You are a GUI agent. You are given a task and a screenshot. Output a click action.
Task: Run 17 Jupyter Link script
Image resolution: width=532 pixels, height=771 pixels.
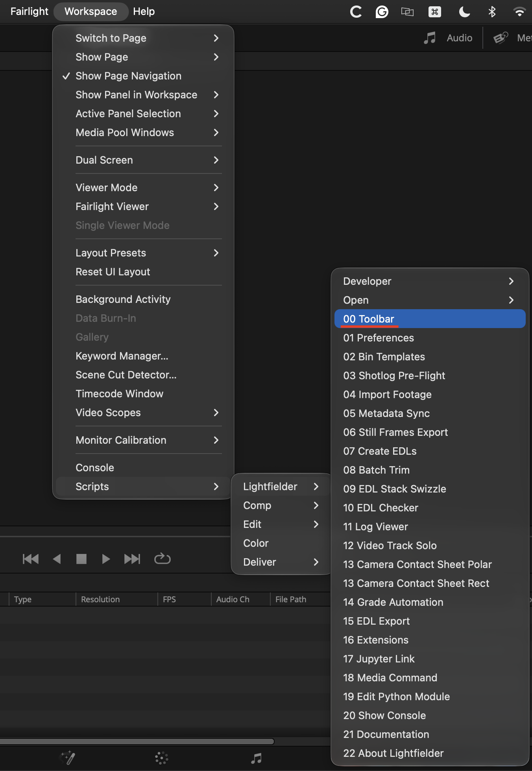(x=430, y=659)
